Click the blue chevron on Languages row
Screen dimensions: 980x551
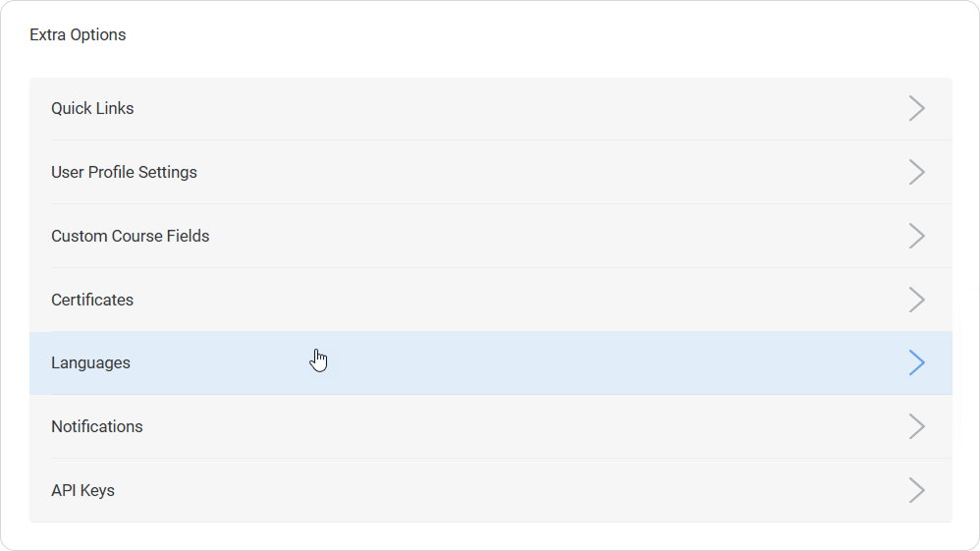pos(916,362)
